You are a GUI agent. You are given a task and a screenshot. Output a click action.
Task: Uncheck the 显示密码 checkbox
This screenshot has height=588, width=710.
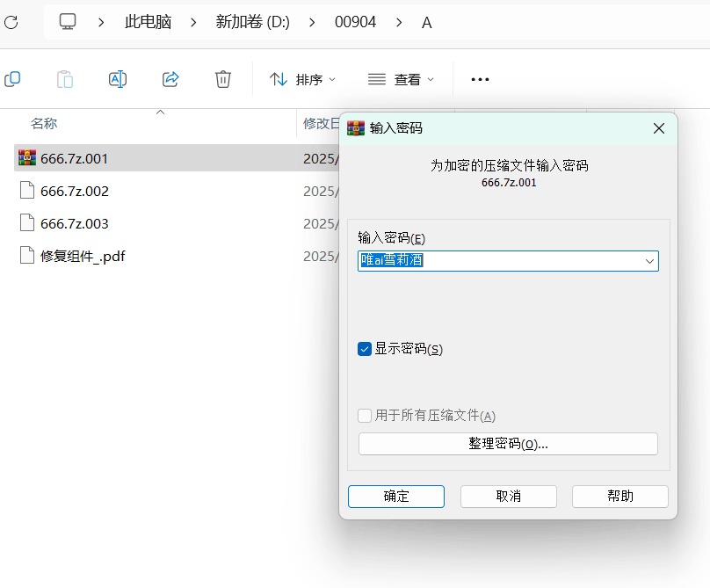[x=365, y=349]
